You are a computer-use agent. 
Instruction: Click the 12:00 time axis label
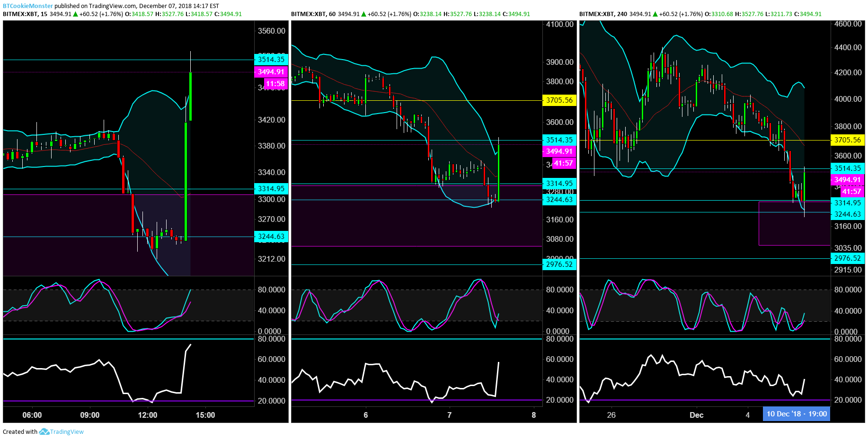pos(148,415)
